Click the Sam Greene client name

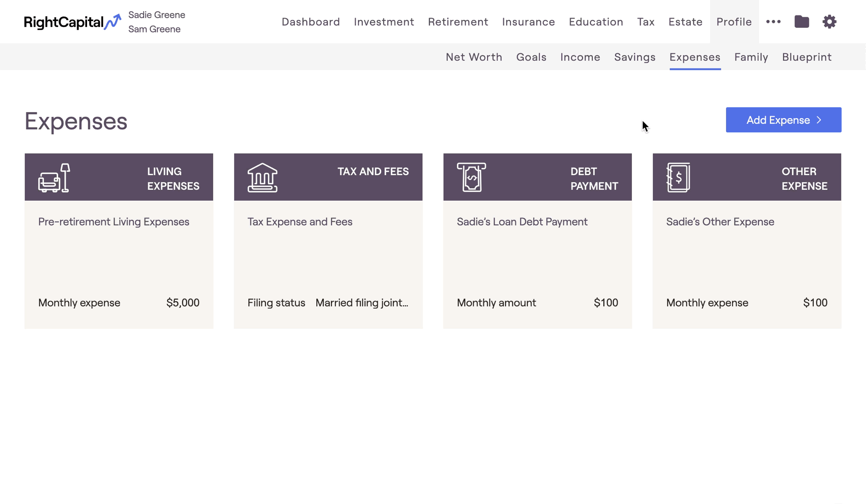point(154,29)
